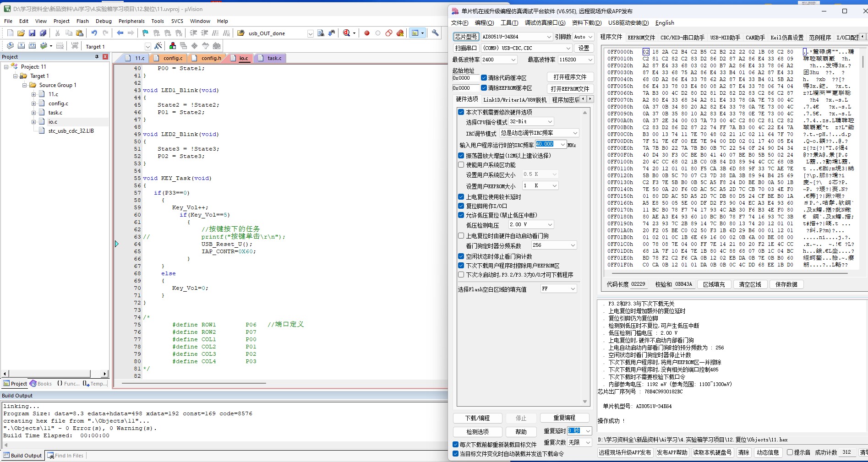Expand the Target 1 selection dropdown

(x=147, y=47)
